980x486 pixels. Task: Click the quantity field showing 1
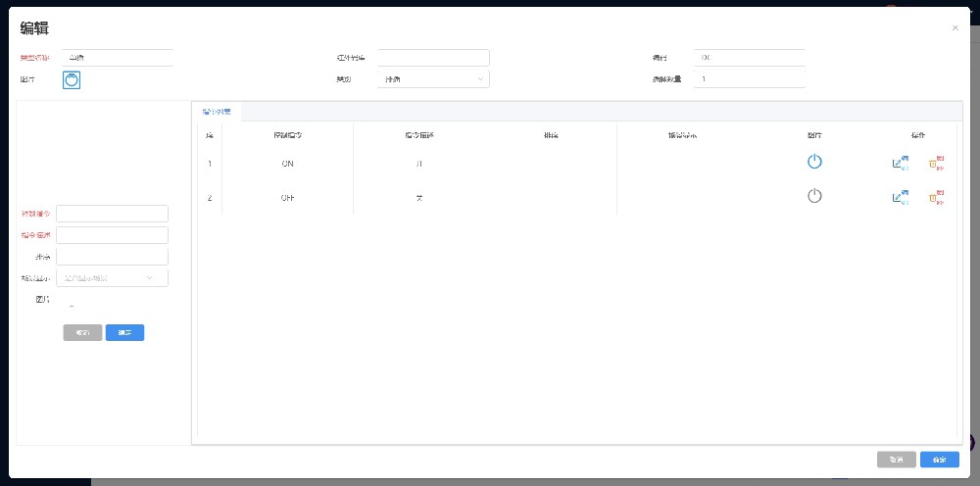tap(749, 79)
